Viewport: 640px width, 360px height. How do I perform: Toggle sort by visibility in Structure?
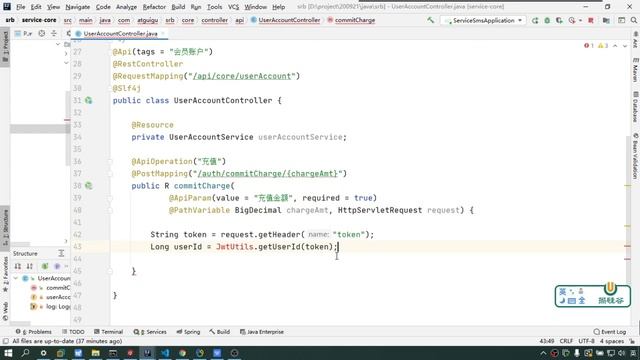pyautogui.click(x=18, y=266)
